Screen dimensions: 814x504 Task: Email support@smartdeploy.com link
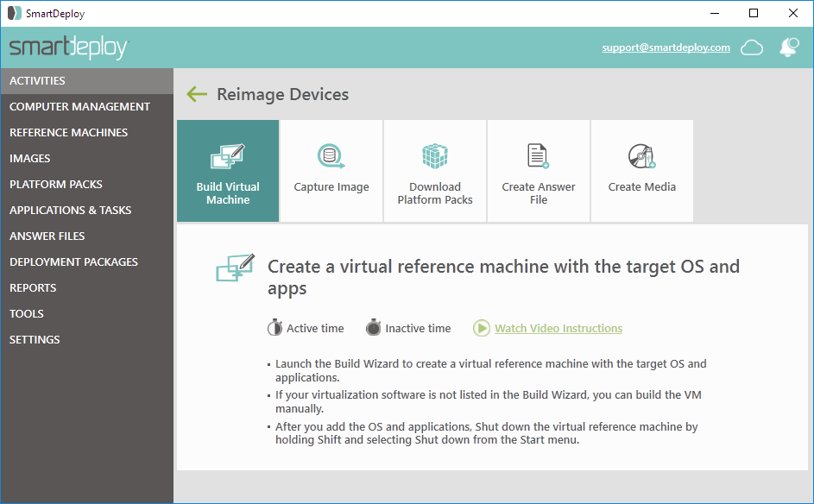[666, 47]
